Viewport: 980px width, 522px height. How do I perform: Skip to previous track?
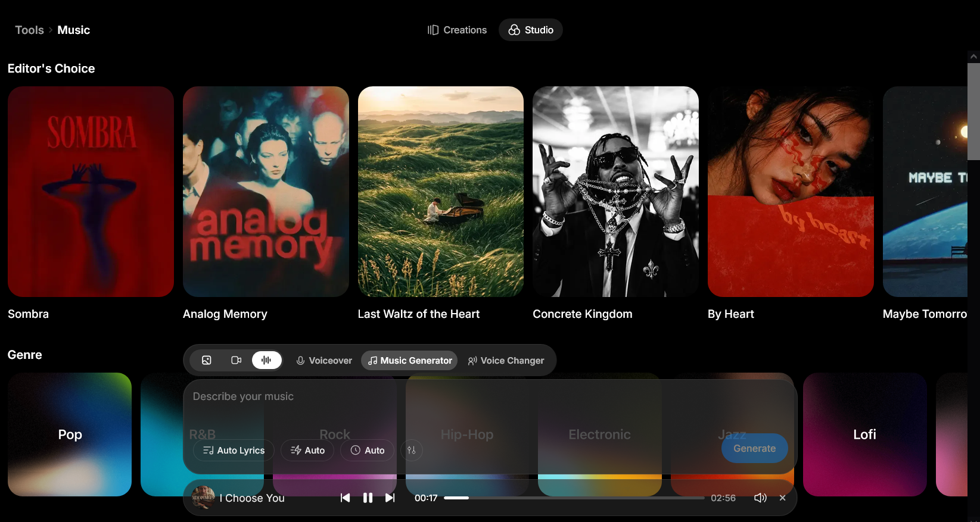[345, 498]
